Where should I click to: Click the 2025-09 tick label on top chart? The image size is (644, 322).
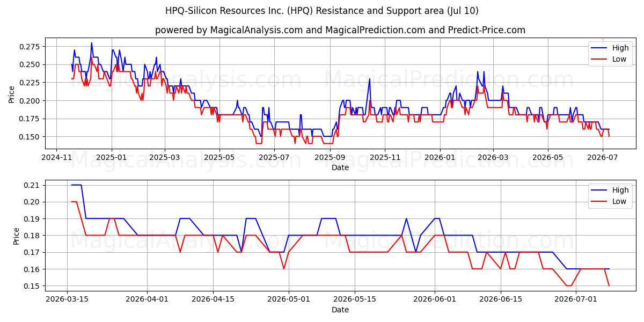tap(330, 158)
